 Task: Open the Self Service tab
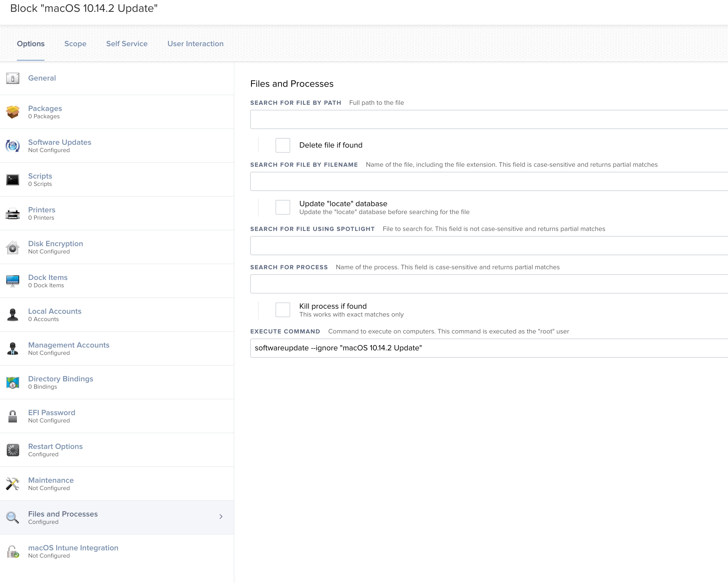[126, 44]
